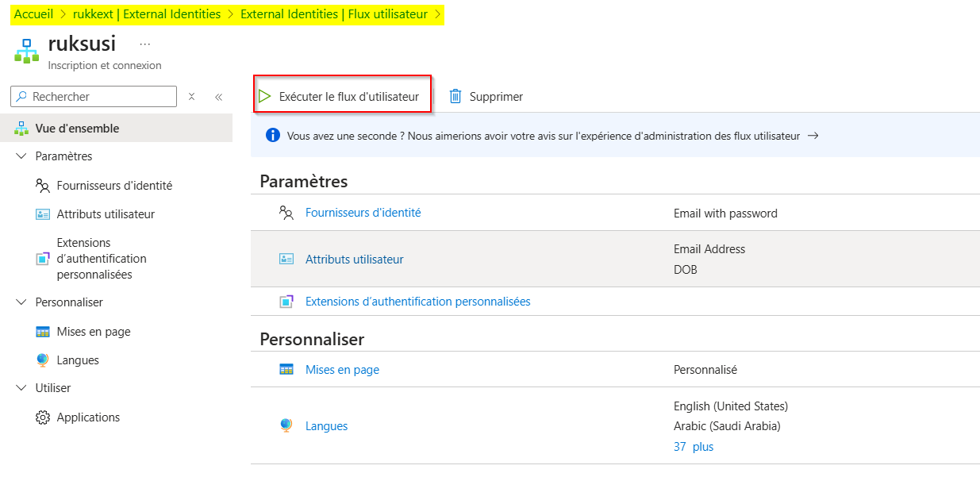Click main panel user attributes card icon
Viewport: 980px width, 500px height.
tap(286, 259)
